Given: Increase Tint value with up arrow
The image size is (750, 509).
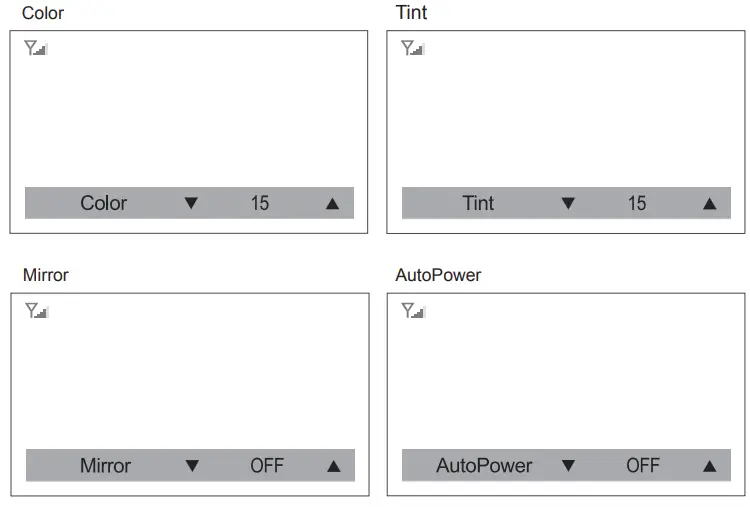Looking at the screenshot, I should click(710, 203).
